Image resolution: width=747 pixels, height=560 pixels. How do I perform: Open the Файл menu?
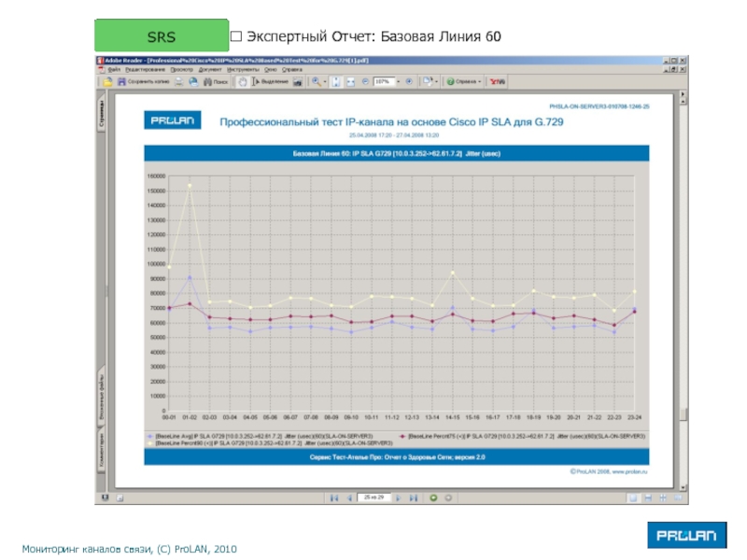click(x=113, y=68)
